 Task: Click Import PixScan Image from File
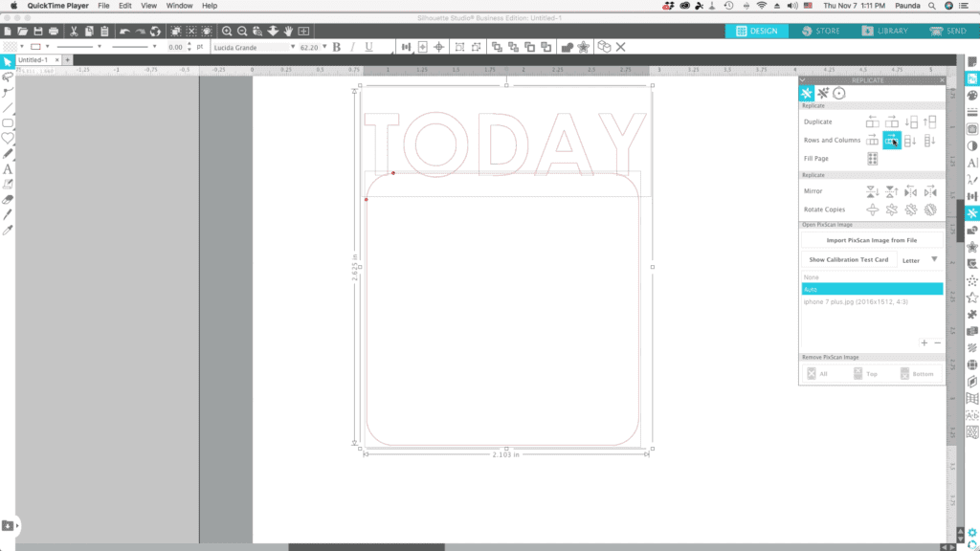point(872,241)
